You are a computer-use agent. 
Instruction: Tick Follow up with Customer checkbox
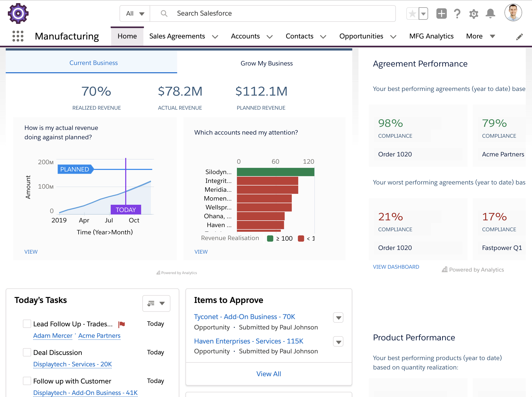27,381
